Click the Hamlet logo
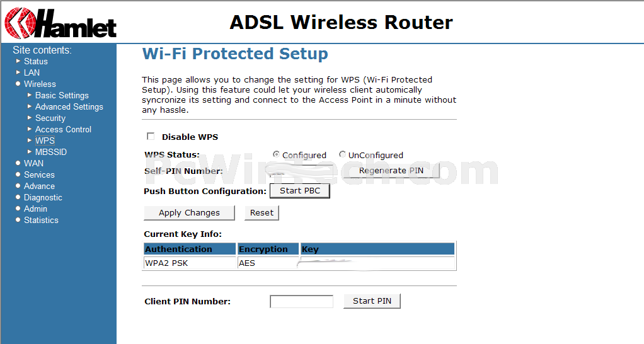 (60, 23)
